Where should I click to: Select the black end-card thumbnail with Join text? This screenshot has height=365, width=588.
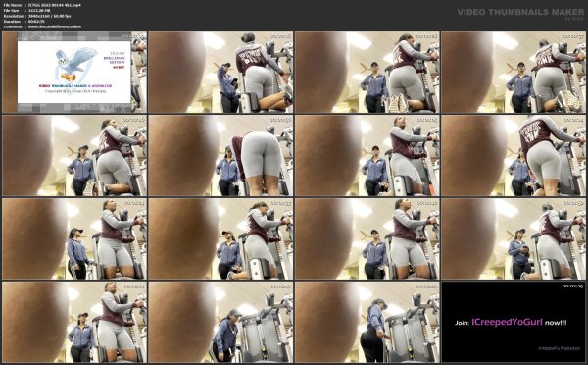coord(514,322)
